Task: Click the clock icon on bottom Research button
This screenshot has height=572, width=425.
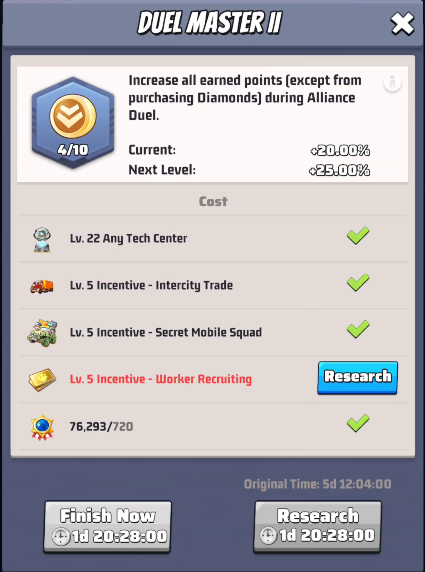Action: click(269, 537)
